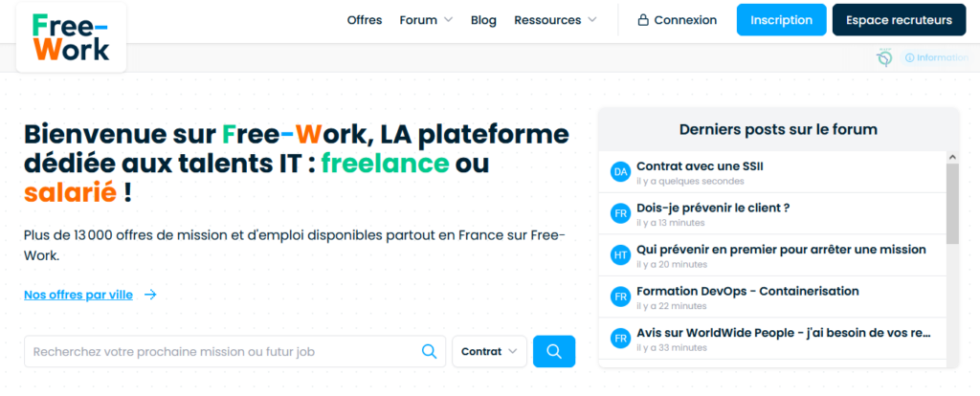Open post Formation DevOps - Containerisation
The height and width of the screenshot is (396, 980).
tap(747, 291)
